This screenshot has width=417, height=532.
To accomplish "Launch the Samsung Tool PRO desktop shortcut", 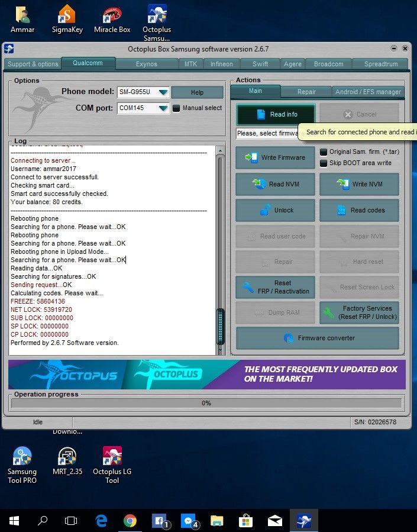I will (22, 463).
